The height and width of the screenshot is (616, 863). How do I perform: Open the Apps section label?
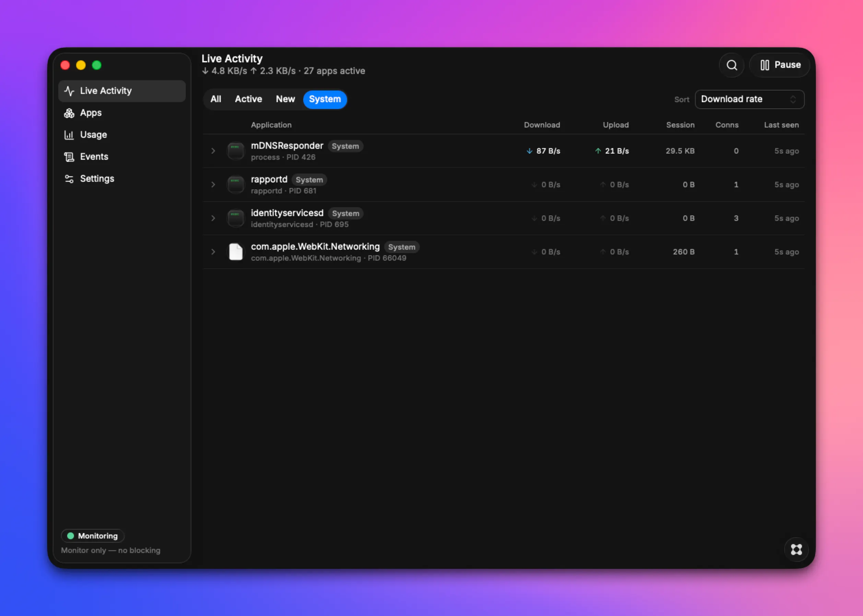coord(91,113)
